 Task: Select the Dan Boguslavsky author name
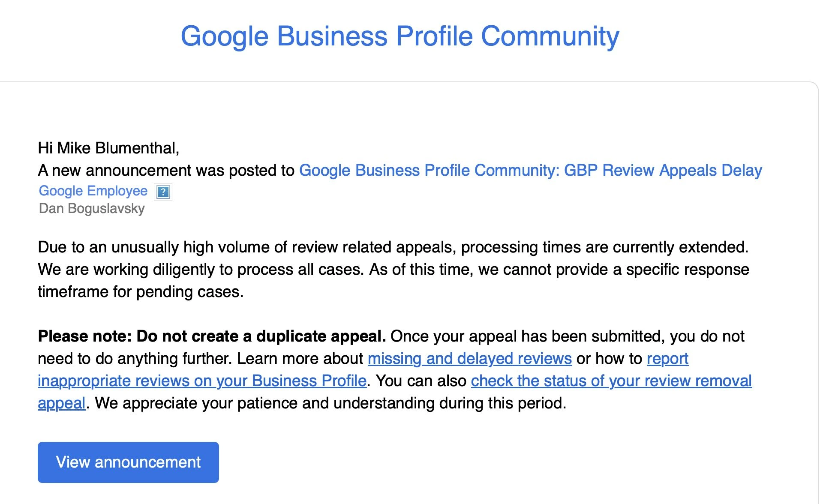[91, 210]
